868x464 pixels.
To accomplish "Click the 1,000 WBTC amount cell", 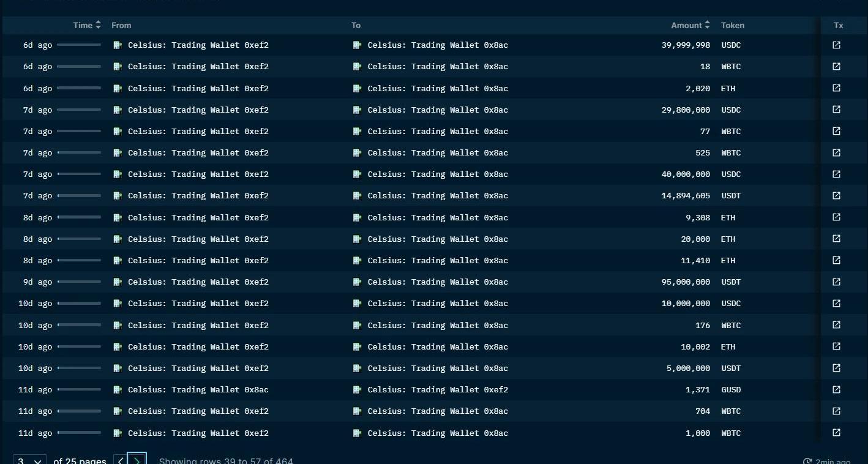I will [698, 433].
